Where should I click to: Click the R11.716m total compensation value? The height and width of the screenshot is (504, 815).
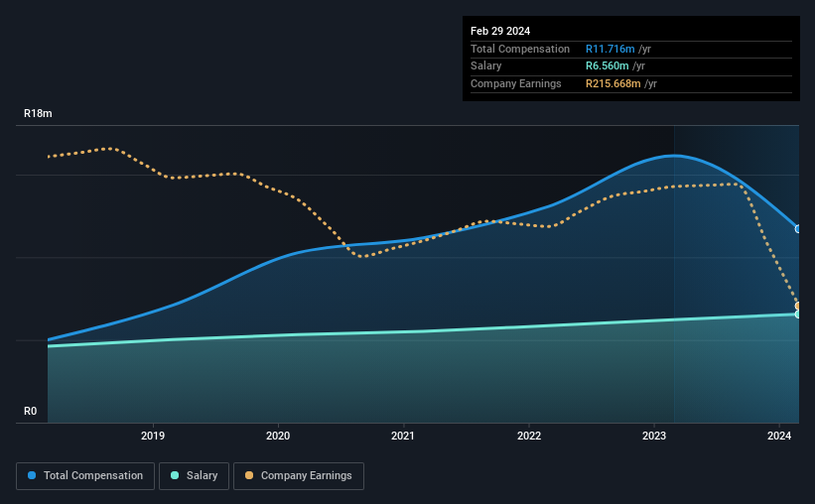(611, 49)
